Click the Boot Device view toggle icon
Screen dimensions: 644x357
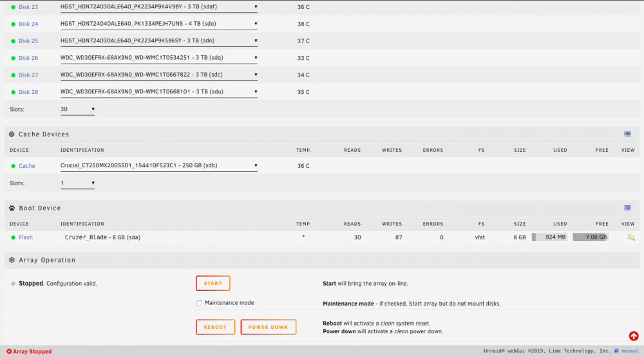627,208
